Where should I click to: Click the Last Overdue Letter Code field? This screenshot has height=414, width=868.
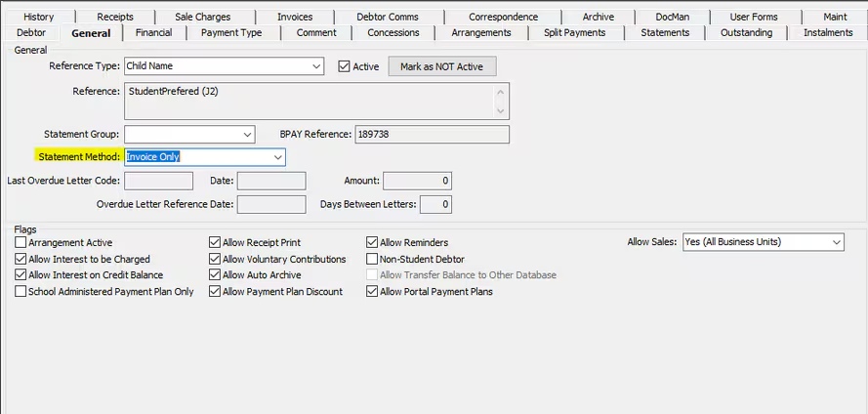coord(159,181)
